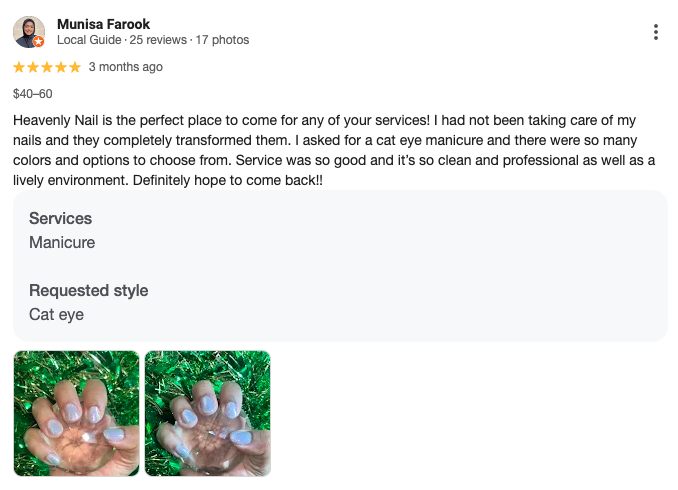Click the Requested style heading
The height and width of the screenshot is (490, 678).
[x=89, y=290]
